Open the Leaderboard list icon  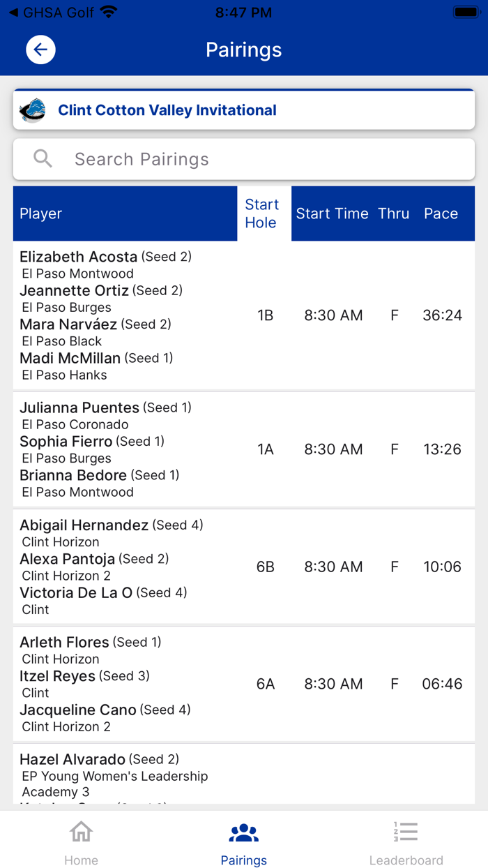coord(406,832)
